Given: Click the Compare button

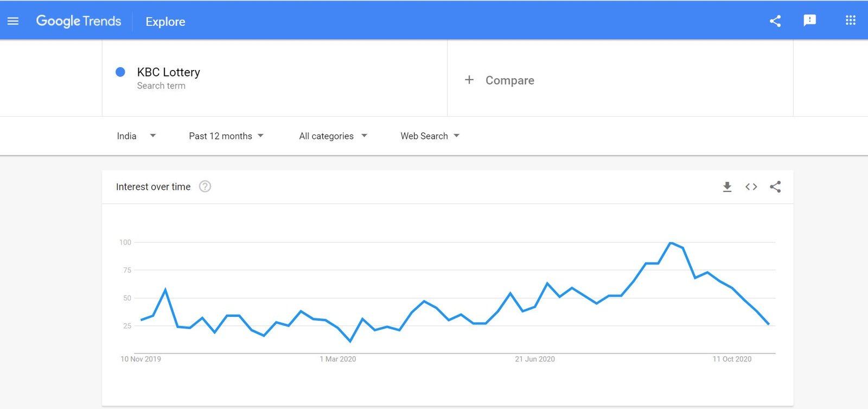Looking at the screenshot, I should (509, 80).
